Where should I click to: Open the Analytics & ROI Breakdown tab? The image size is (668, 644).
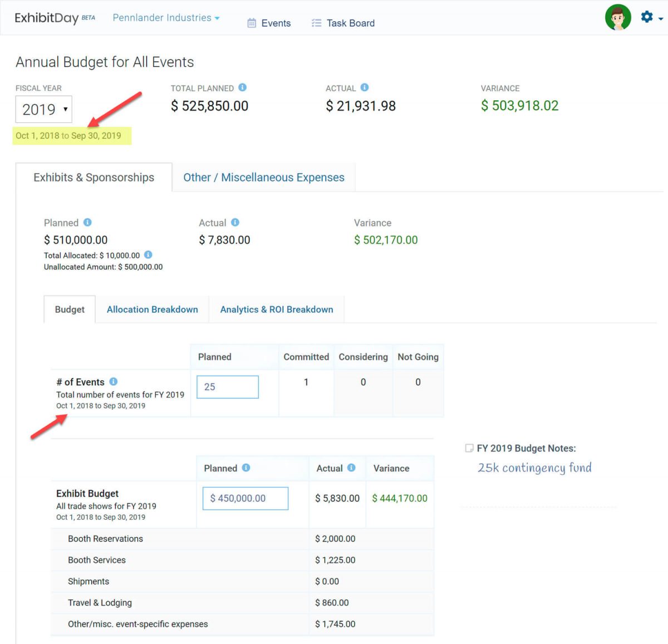click(277, 309)
